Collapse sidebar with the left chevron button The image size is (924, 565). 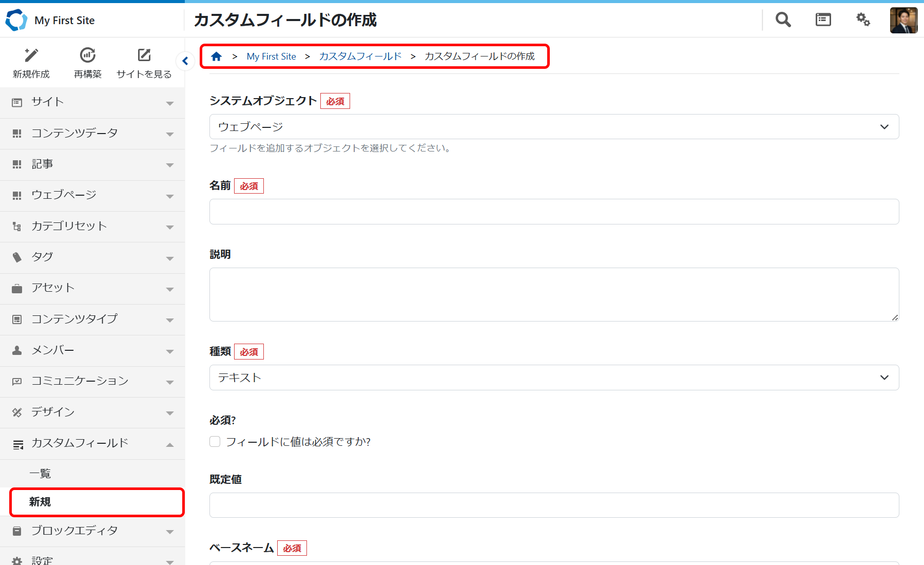click(185, 61)
